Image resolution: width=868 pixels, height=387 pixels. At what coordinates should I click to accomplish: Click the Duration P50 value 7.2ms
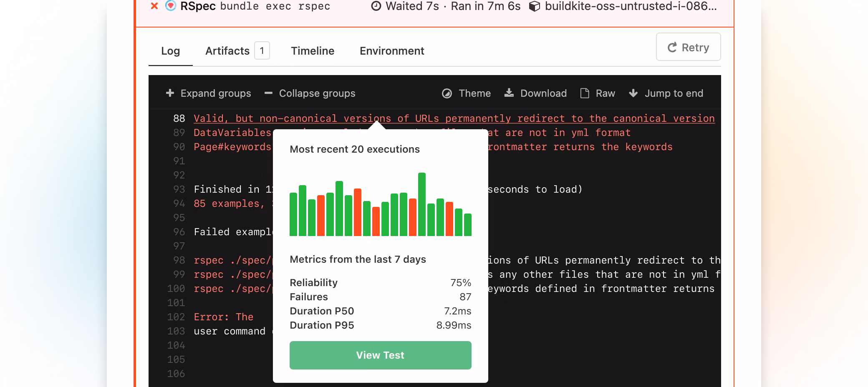click(x=458, y=311)
